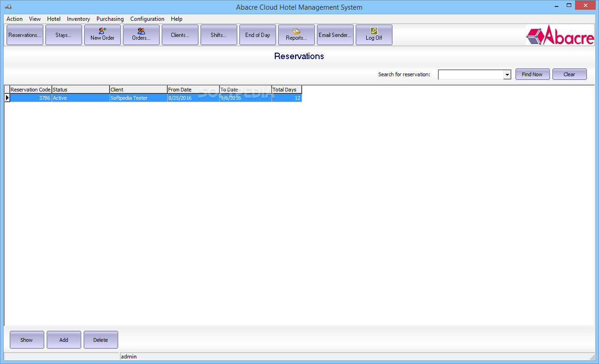Viewport: 599px width, 364px height.
Task: Click the Add button
Action: coord(64,340)
